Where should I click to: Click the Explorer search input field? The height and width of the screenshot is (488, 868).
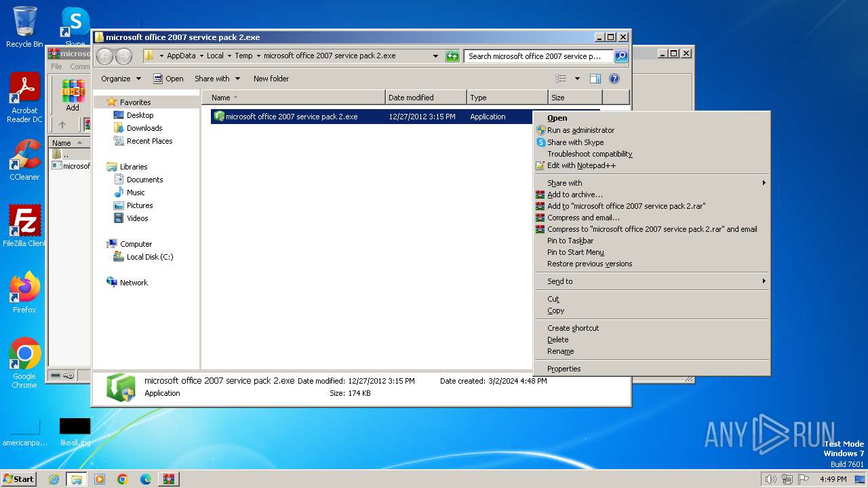click(x=538, y=56)
